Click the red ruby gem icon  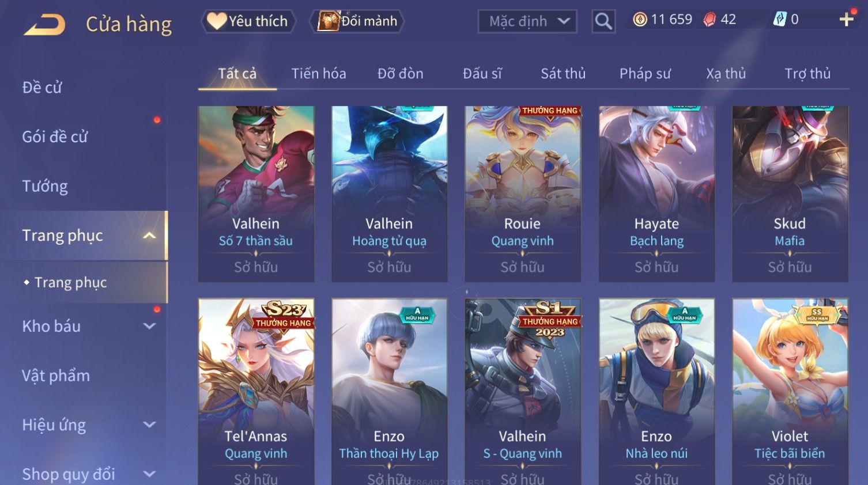click(710, 20)
